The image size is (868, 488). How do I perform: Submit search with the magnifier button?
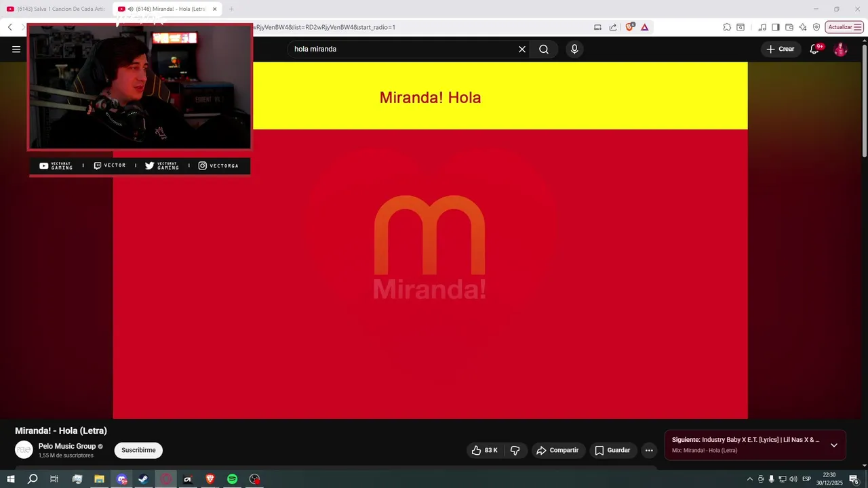click(x=544, y=49)
